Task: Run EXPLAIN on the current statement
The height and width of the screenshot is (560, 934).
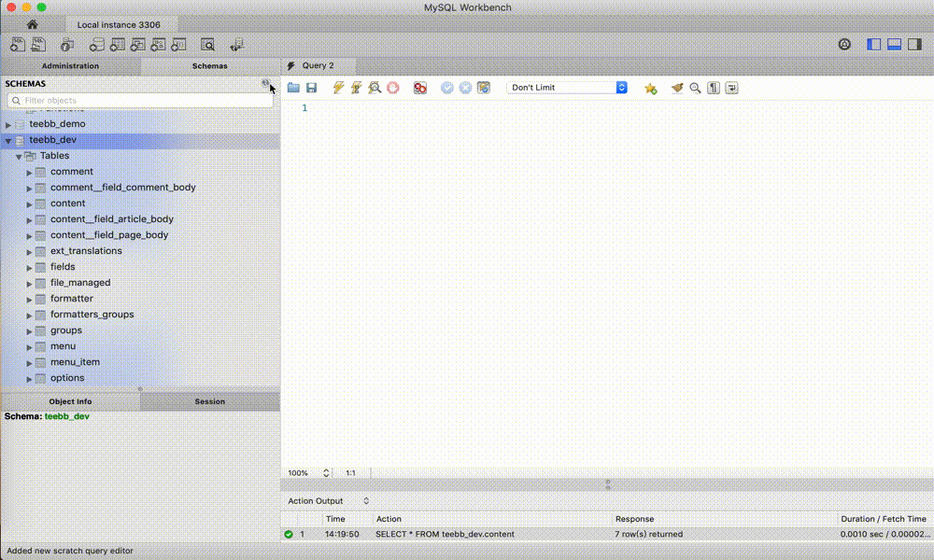Action: coord(375,88)
